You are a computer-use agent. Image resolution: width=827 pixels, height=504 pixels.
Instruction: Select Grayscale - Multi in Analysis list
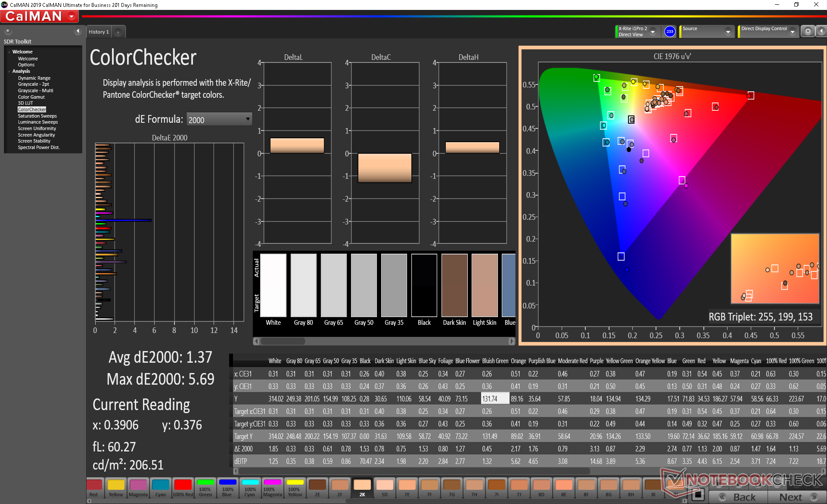(35, 90)
